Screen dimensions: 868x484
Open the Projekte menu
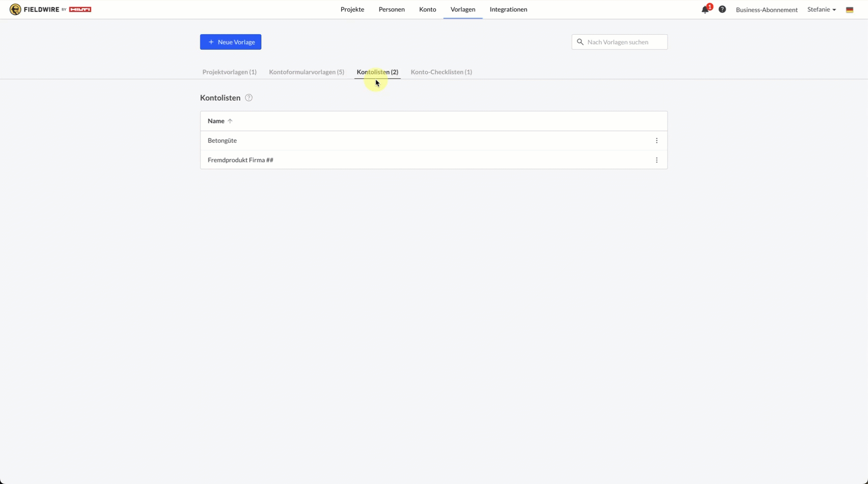click(x=352, y=10)
